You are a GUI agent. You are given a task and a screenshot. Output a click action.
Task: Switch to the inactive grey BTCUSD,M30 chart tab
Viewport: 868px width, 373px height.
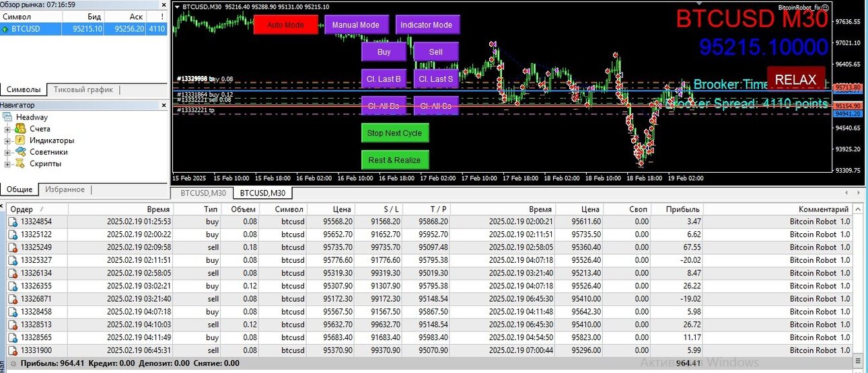click(x=203, y=193)
